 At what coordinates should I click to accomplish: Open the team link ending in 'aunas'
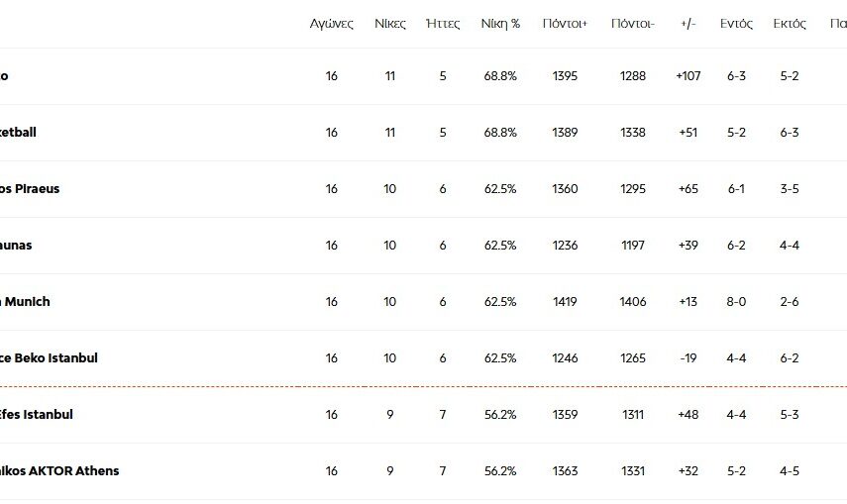[16, 246]
